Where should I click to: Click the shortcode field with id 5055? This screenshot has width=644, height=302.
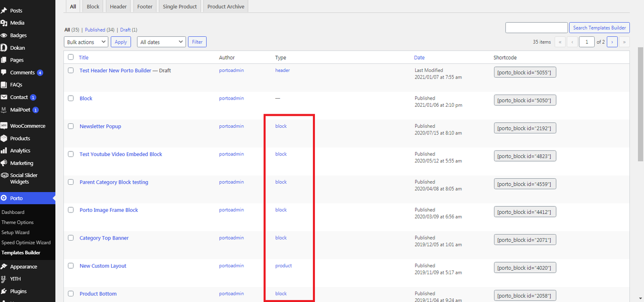click(x=524, y=72)
